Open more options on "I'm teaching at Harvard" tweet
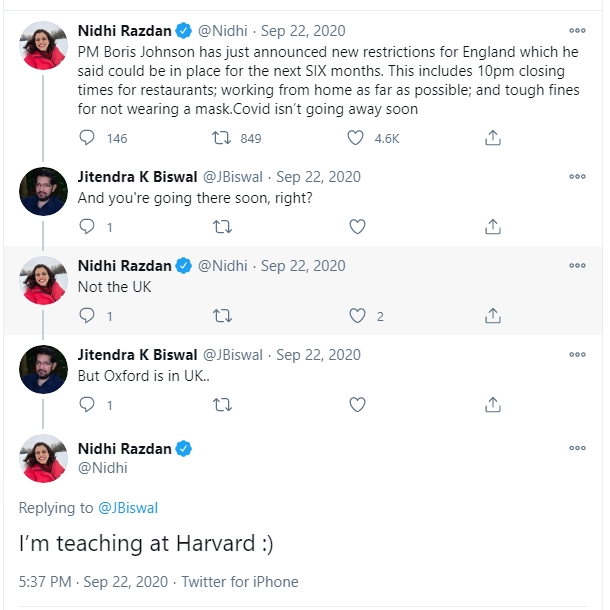Screen dimensions: 610x610 [x=577, y=450]
